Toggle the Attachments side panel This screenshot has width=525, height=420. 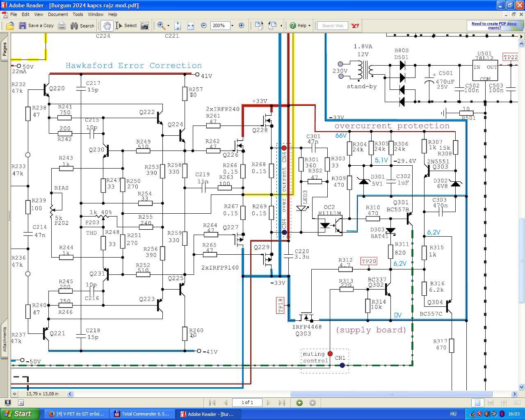(x=5, y=339)
